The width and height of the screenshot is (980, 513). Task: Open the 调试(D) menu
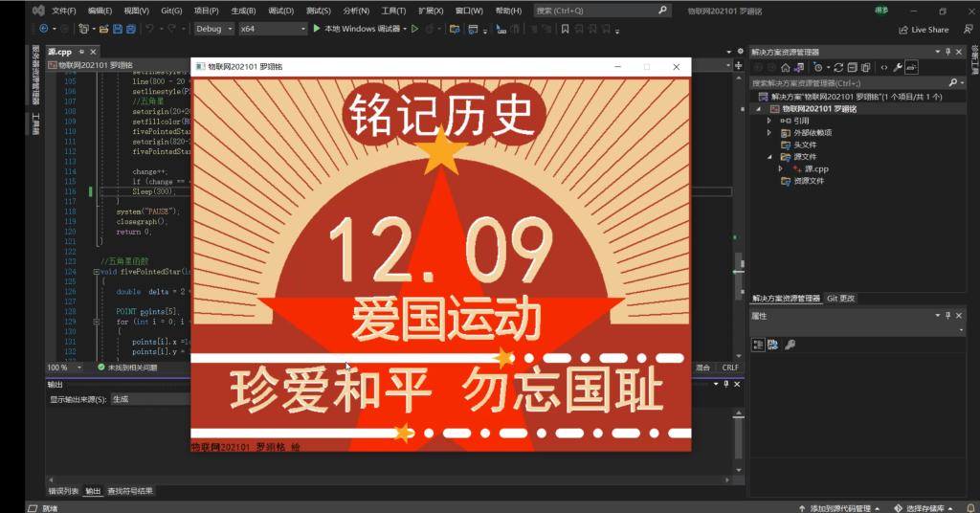tap(280, 11)
